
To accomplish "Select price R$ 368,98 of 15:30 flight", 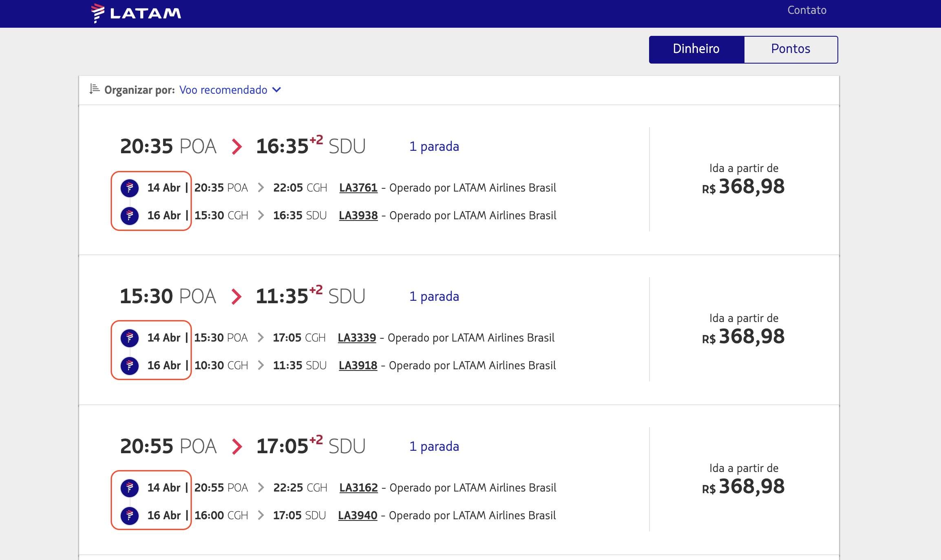I will tap(743, 337).
